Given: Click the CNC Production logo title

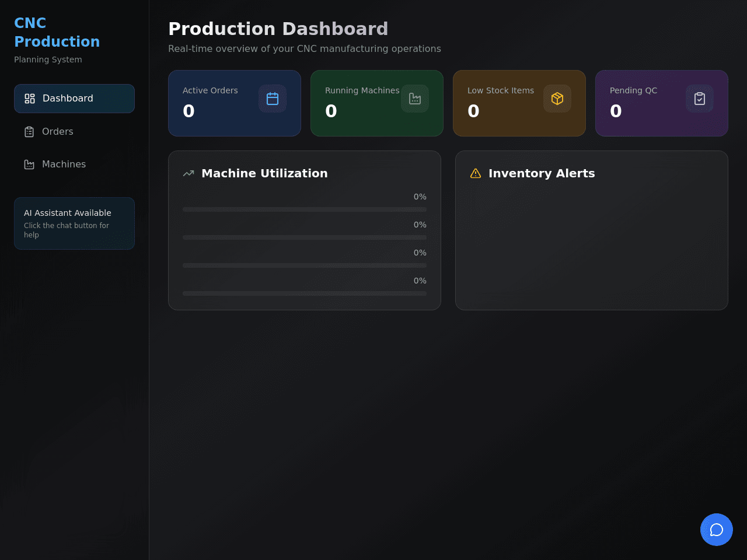Looking at the screenshot, I should coord(57,32).
